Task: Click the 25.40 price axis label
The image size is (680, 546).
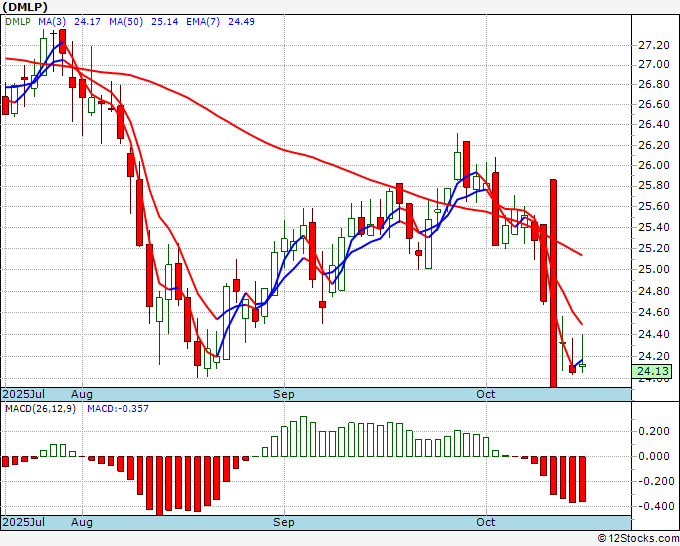Action: pyautogui.click(x=654, y=227)
